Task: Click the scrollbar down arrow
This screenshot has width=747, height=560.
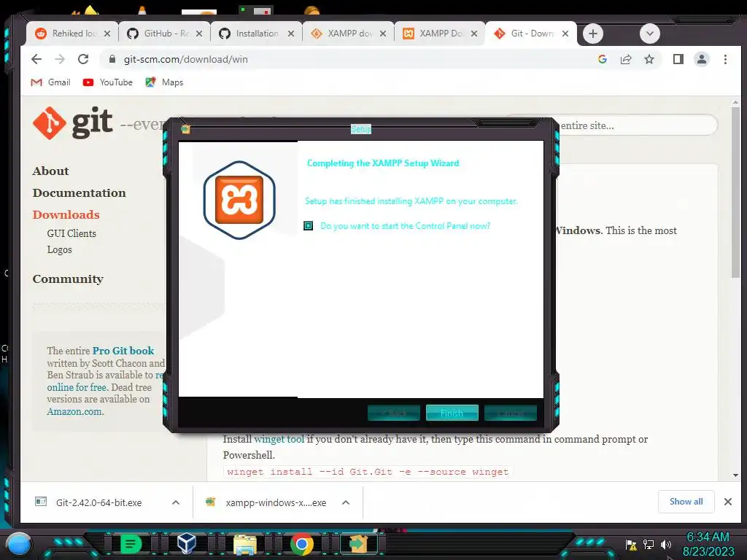Action: pos(735,475)
